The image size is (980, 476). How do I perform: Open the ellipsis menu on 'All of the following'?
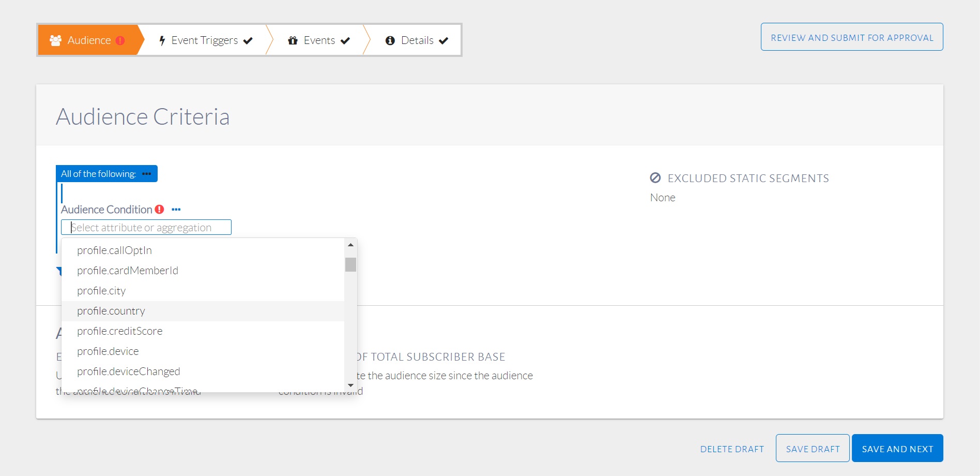(147, 174)
